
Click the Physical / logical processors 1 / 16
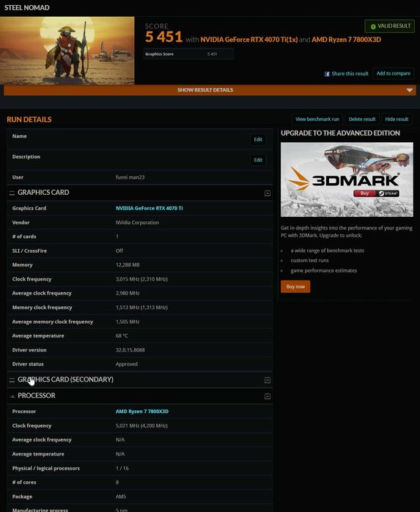[122, 468]
